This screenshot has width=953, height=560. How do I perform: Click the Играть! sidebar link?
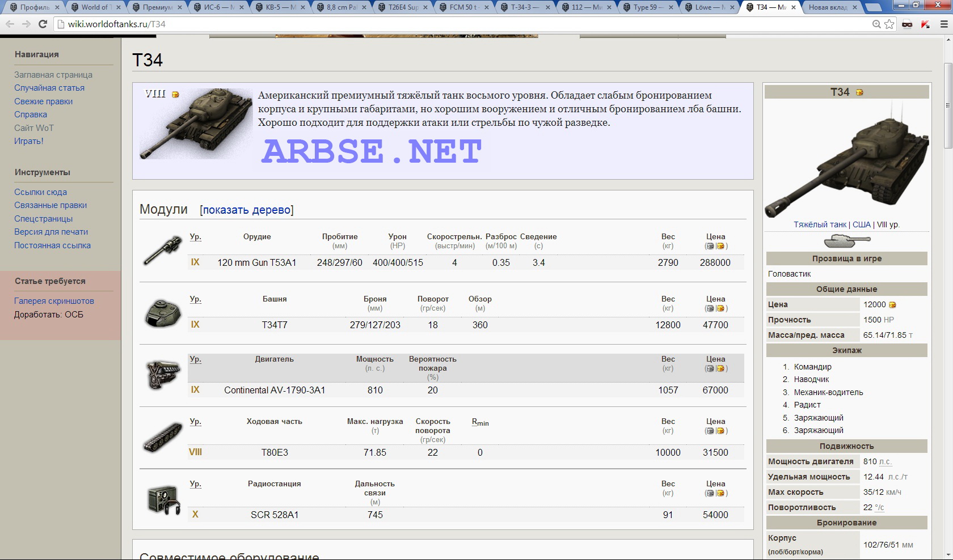29,141
